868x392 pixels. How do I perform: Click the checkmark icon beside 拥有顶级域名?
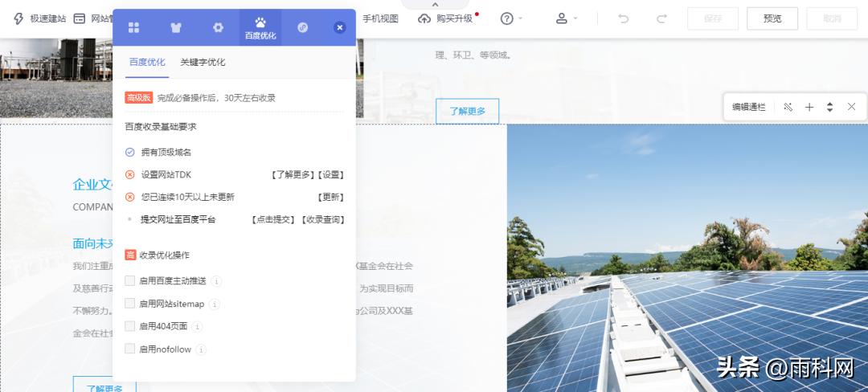129,152
